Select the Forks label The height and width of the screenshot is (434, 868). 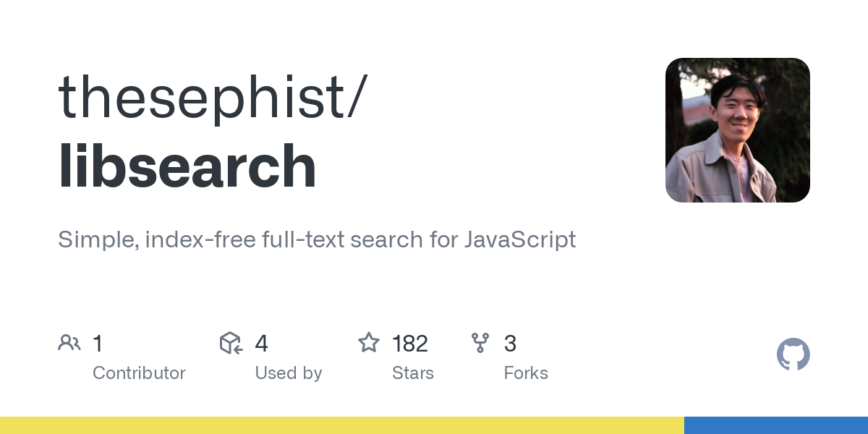(526, 373)
